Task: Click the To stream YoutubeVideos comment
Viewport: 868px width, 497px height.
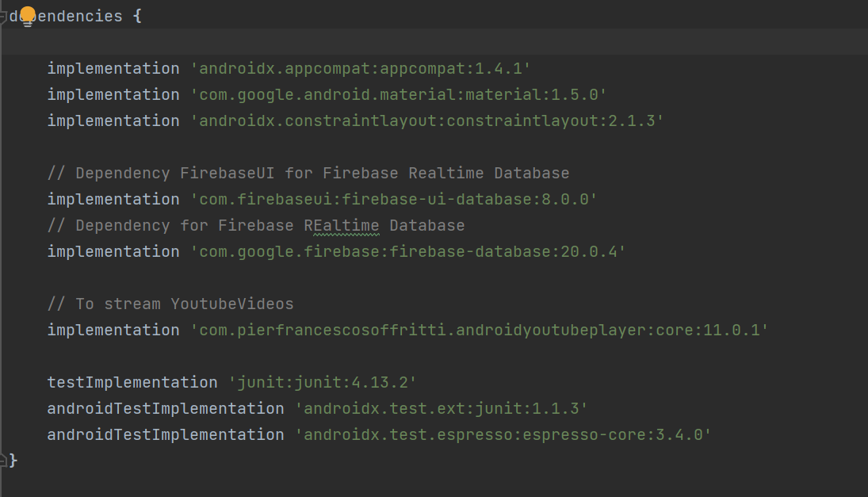Action: pos(170,304)
